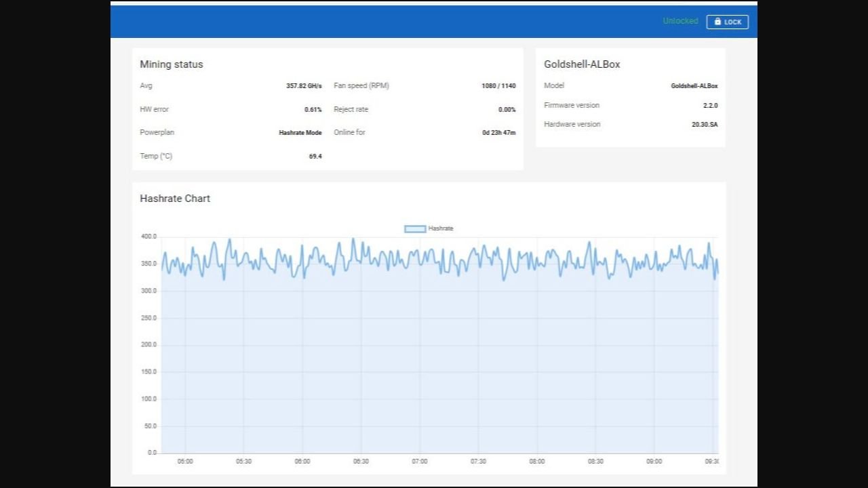
Task: Click the 350.0 y-axis label
Action: pos(149,264)
